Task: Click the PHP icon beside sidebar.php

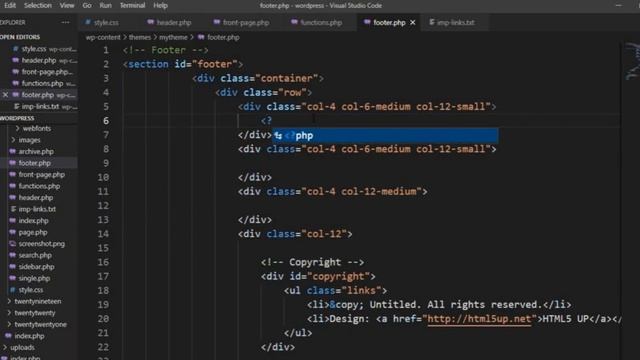Action: pos(12,267)
